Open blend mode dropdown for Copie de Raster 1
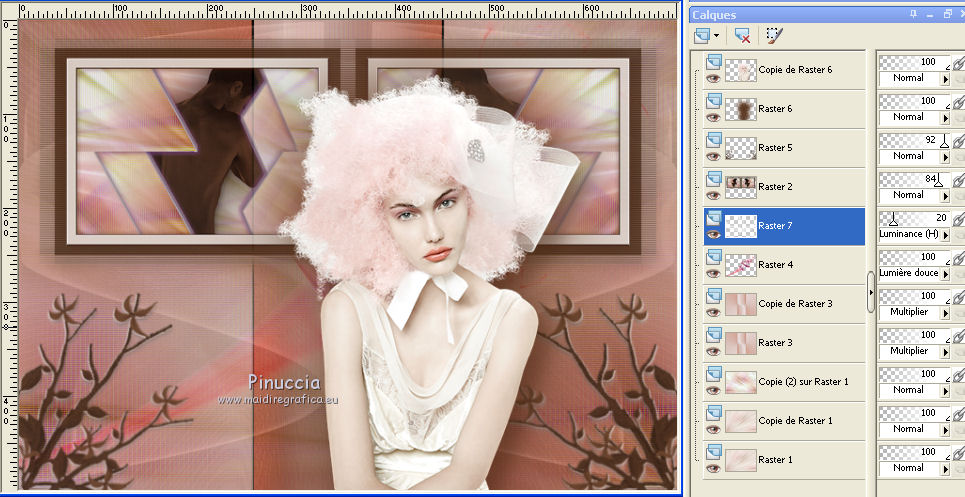The height and width of the screenshot is (497, 965). click(945, 430)
